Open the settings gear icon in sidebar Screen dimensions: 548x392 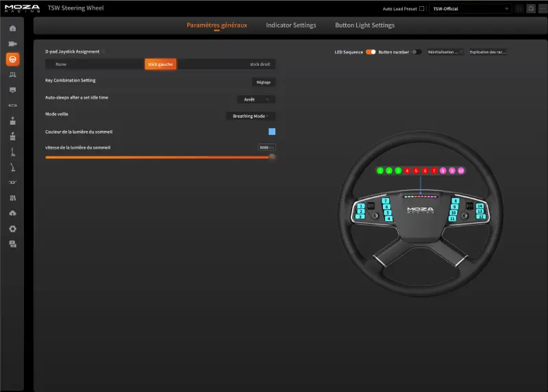(12, 229)
